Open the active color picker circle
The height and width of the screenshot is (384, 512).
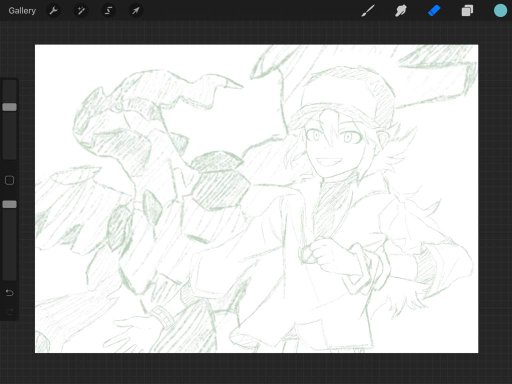coord(500,10)
